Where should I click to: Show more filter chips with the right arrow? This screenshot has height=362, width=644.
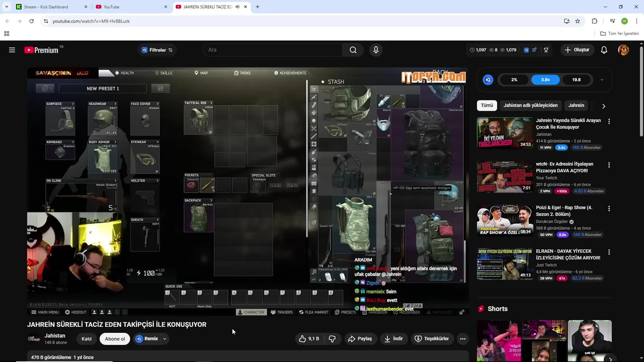[x=604, y=106]
